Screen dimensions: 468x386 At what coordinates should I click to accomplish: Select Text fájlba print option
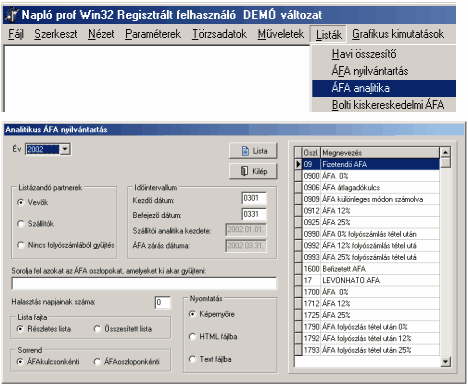[x=192, y=359]
